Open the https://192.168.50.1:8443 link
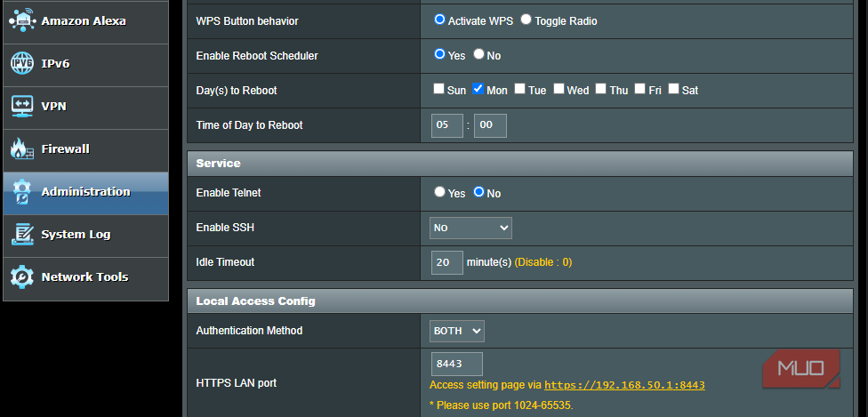This screenshot has width=868, height=417. (624, 385)
